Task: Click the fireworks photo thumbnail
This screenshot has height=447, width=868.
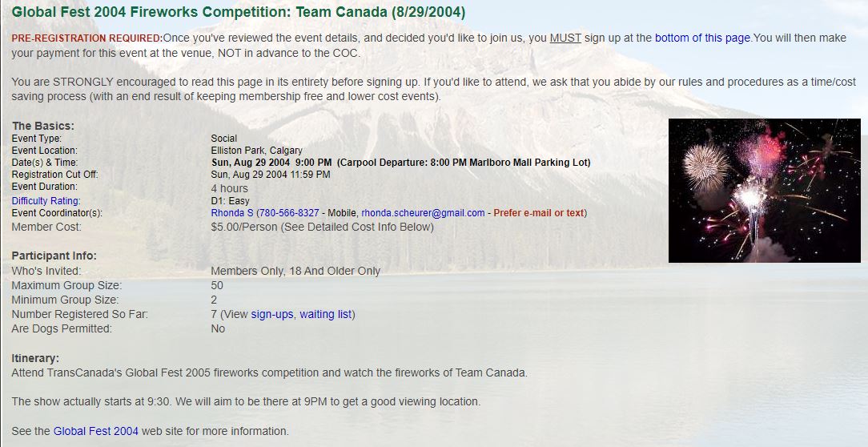Action: click(x=764, y=191)
